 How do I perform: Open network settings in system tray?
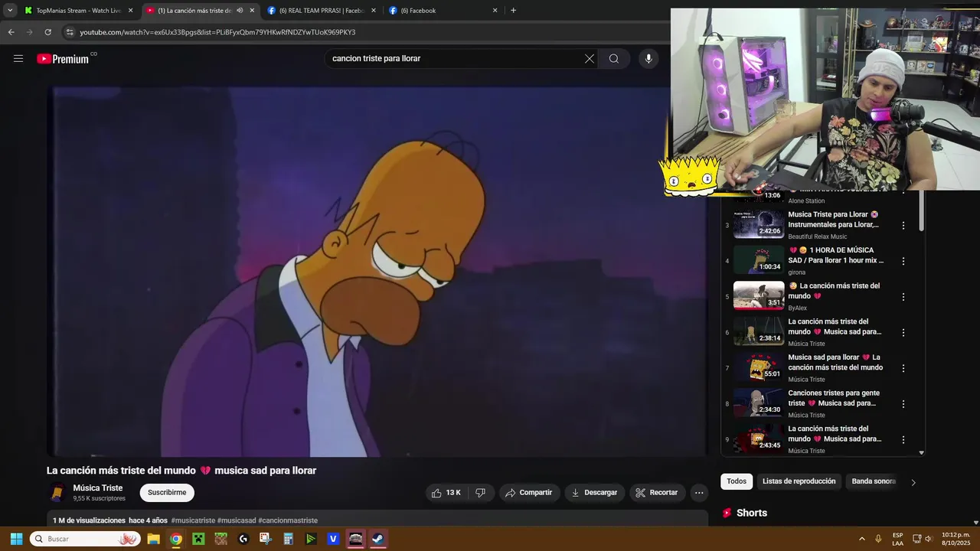coord(917,539)
